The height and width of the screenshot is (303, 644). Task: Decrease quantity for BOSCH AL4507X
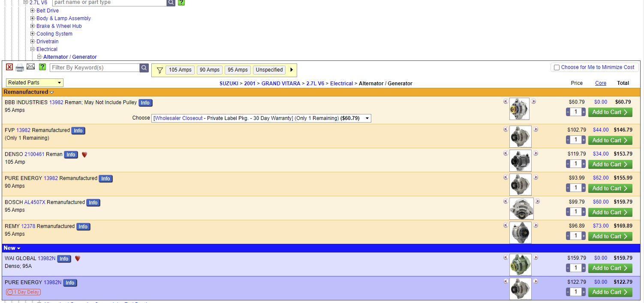(568, 212)
